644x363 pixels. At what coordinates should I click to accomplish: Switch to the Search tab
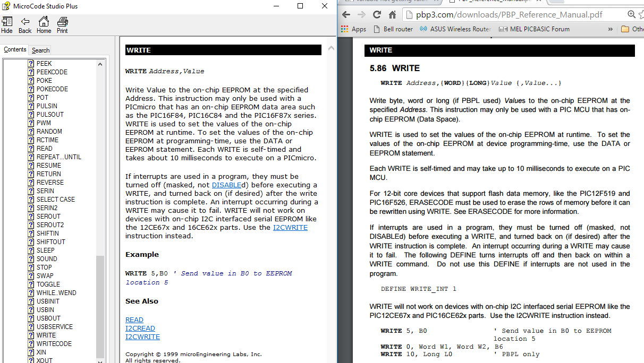point(40,50)
